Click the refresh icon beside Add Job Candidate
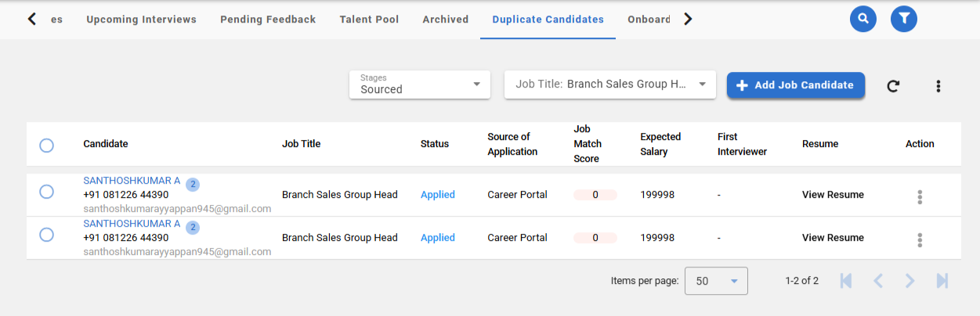The height and width of the screenshot is (316, 980). (x=893, y=86)
